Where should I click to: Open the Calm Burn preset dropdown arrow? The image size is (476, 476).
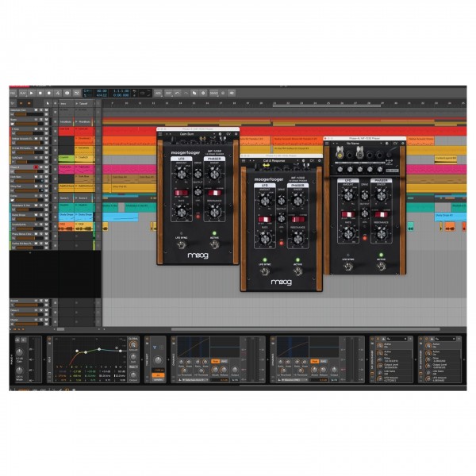[215, 134]
